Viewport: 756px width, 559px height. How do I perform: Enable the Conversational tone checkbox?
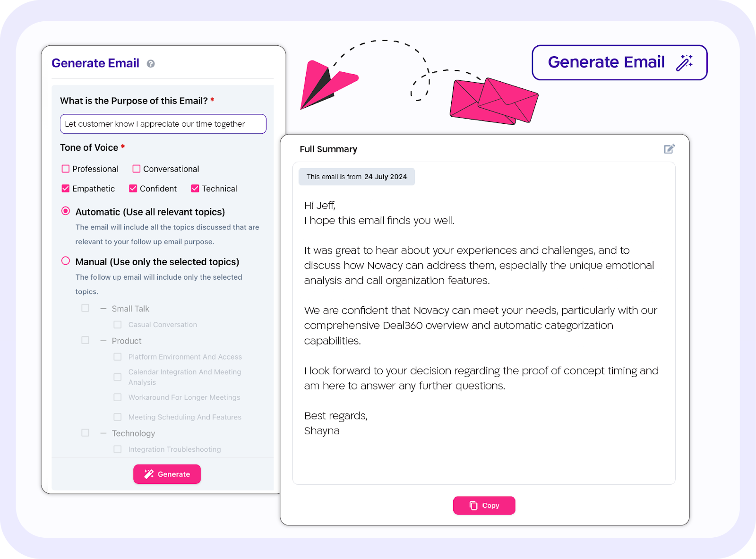click(x=137, y=169)
